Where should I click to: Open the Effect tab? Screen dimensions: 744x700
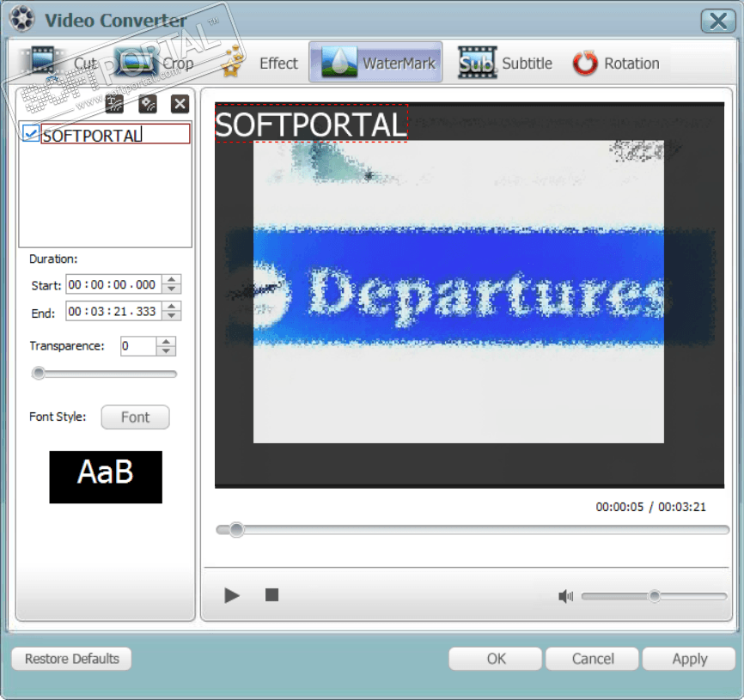(x=260, y=62)
